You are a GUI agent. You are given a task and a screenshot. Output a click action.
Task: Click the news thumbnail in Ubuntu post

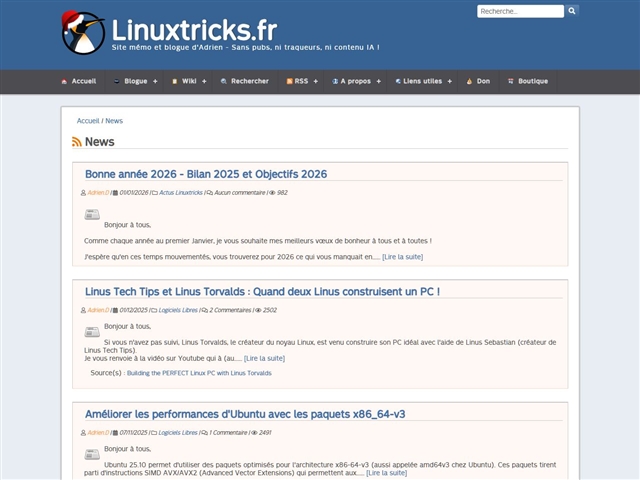click(x=92, y=454)
